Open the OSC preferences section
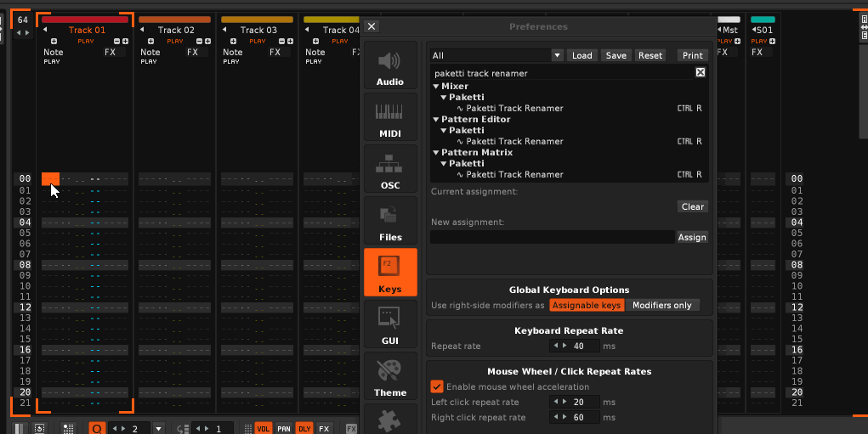The width and height of the screenshot is (868, 434). [390, 169]
